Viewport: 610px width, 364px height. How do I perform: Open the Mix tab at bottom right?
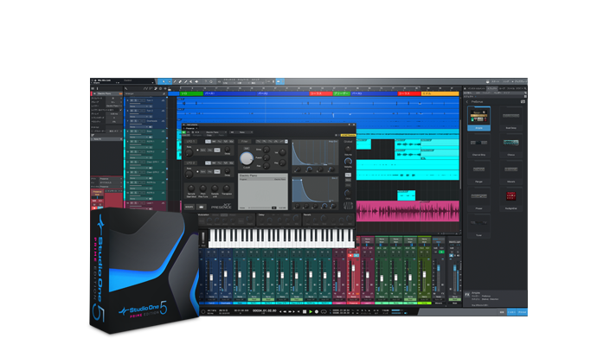click(511, 312)
